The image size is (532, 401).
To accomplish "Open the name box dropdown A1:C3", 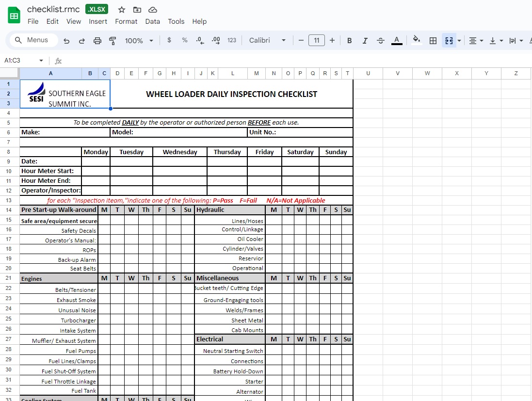I will (x=41, y=61).
